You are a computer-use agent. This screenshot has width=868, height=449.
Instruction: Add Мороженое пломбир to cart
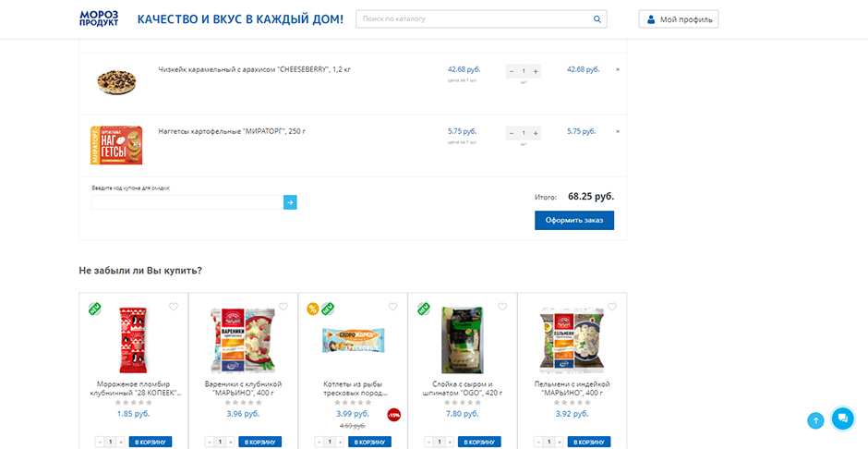pyautogui.click(x=151, y=442)
